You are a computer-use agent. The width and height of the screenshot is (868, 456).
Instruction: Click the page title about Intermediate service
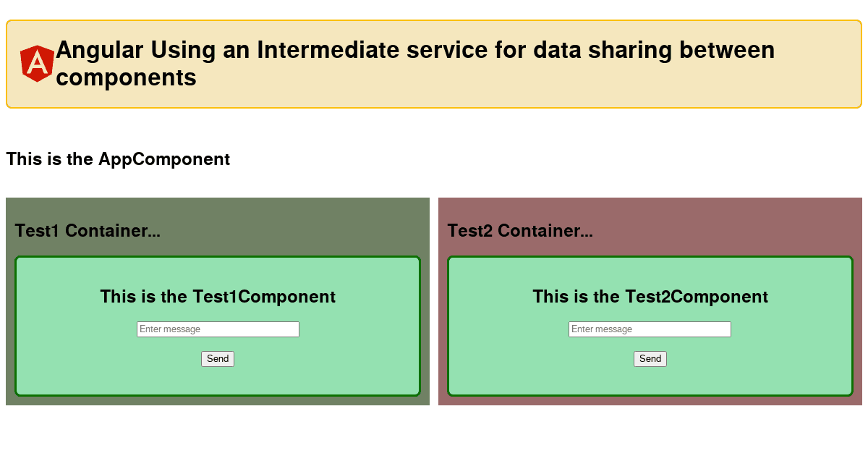coord(415,64)
